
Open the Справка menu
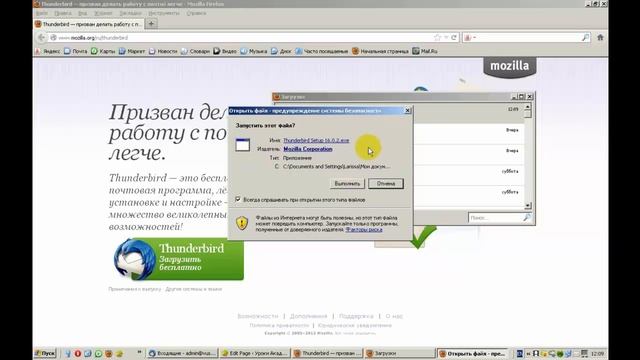(196, 13)
